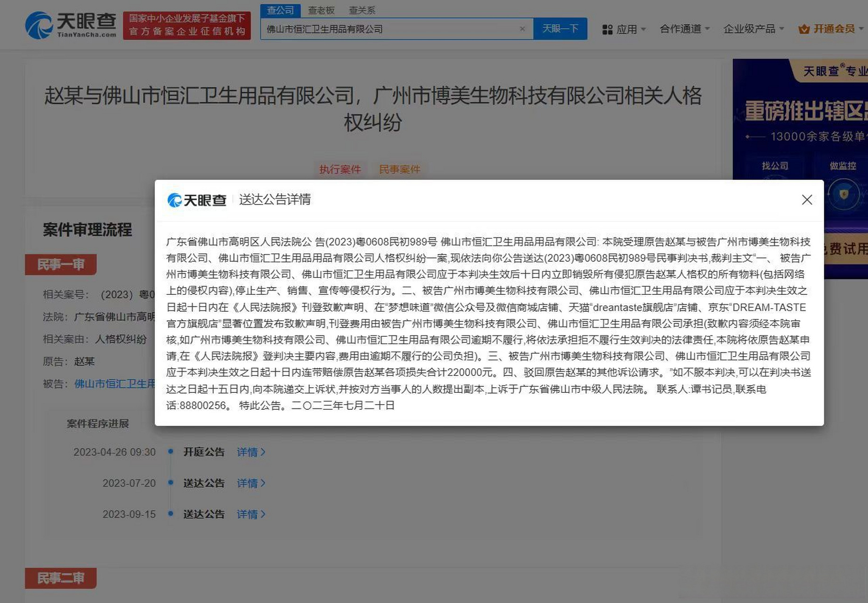Viewport: 868px width, 603px height.
Task: Click the 国家中小企业发展子基金 red banner
Action: (x=187, y=25)
